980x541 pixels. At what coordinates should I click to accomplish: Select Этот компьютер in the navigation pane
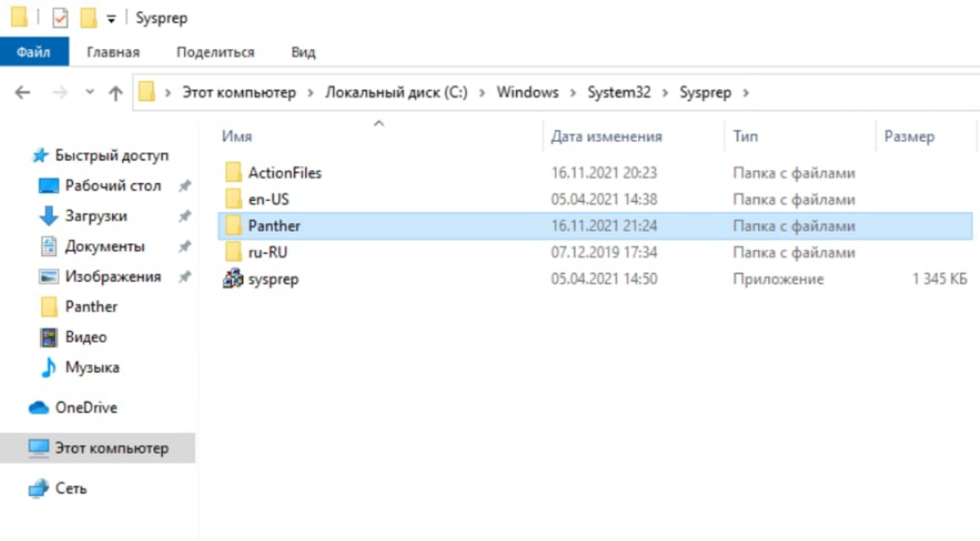[x=111, y=449]
